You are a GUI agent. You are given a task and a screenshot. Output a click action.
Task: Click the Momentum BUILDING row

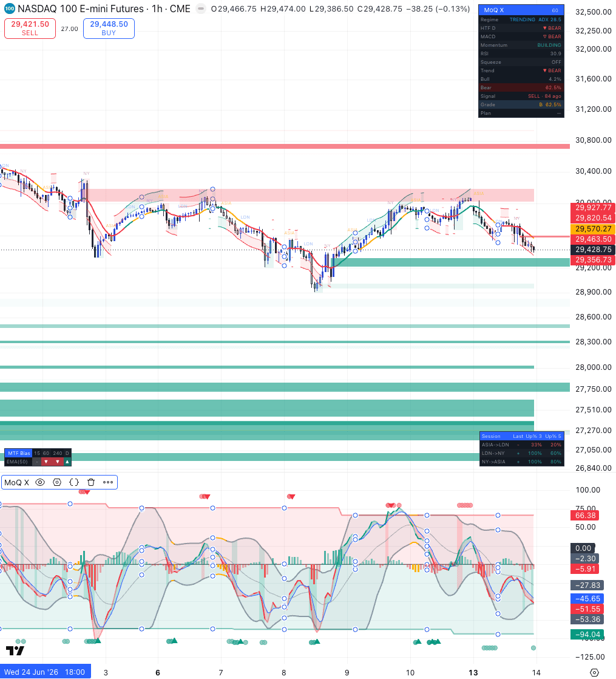coord(521,45)
